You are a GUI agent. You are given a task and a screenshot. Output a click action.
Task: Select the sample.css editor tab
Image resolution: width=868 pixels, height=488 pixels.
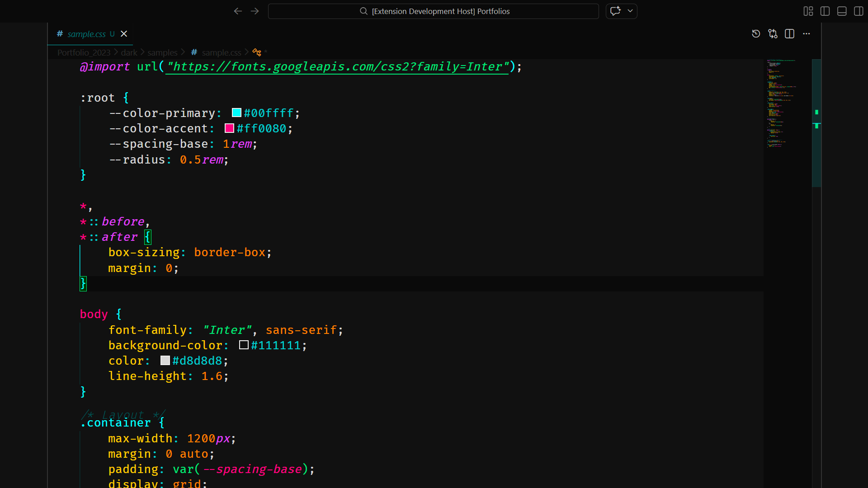pos(86,33)
